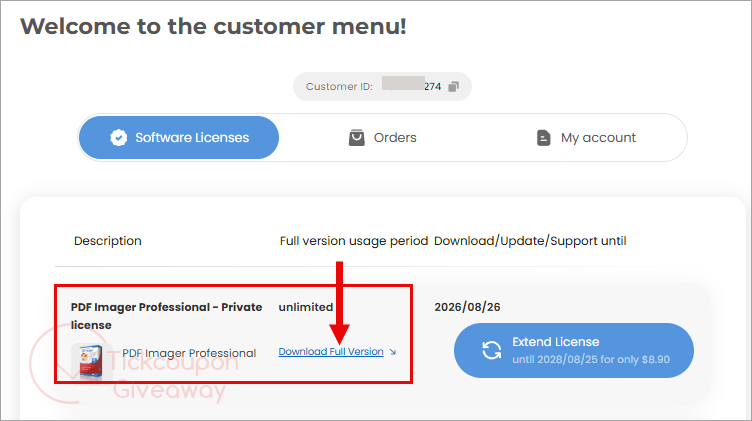Image resolution: width=752 pixels, height=421 pixels.
Task: Open the My account tab
Action: (x=586, y=138)
